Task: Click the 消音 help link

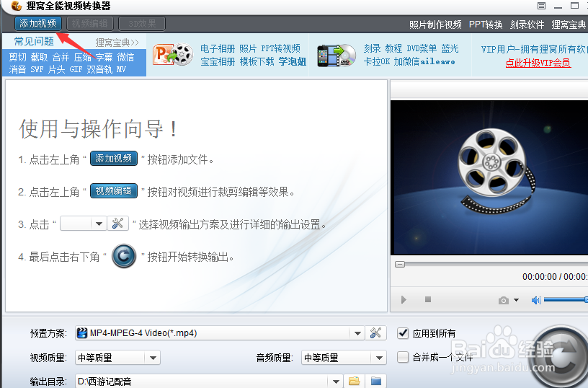Action: click(x=17, y=69)
